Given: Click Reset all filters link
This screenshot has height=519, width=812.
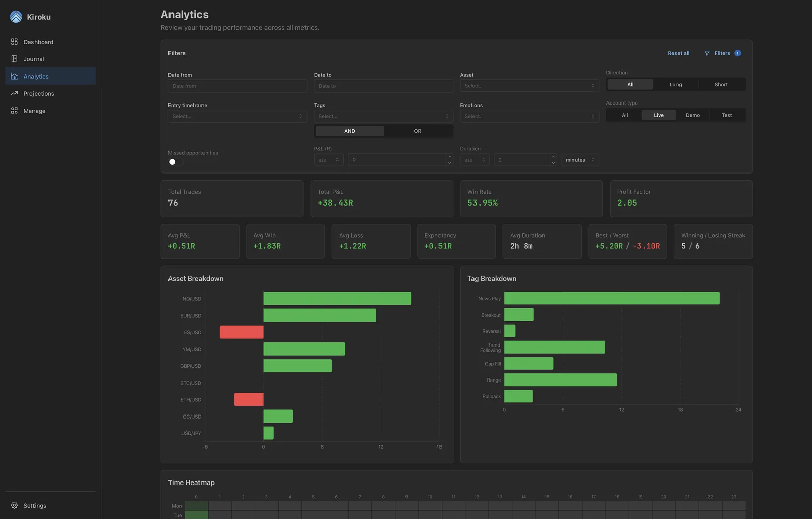Looking at the screenshot, I should 679,53.
